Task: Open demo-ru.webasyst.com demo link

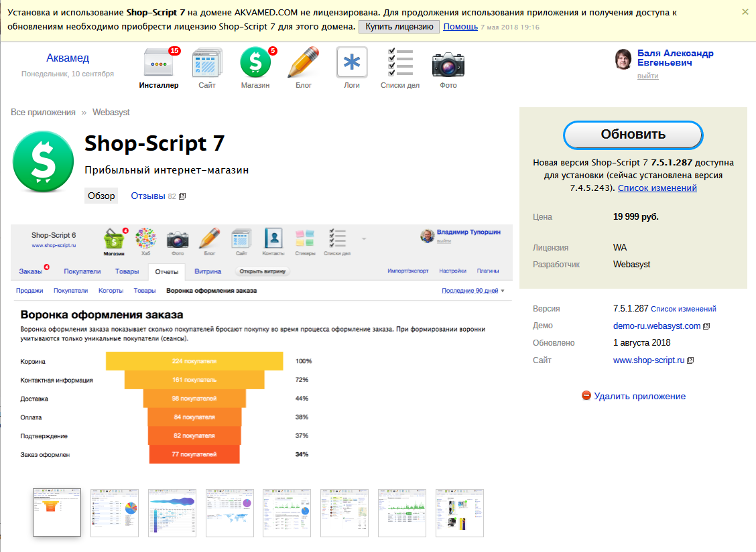Action: 657,326
